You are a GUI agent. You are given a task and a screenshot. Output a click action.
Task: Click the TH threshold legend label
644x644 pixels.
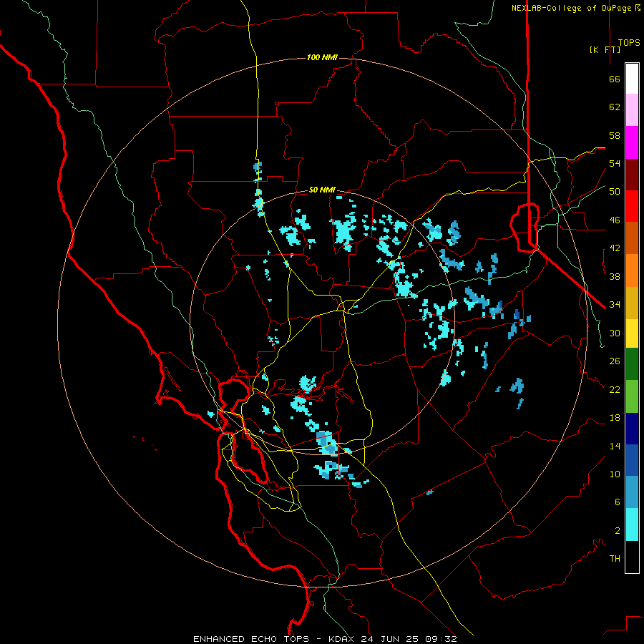615,558
